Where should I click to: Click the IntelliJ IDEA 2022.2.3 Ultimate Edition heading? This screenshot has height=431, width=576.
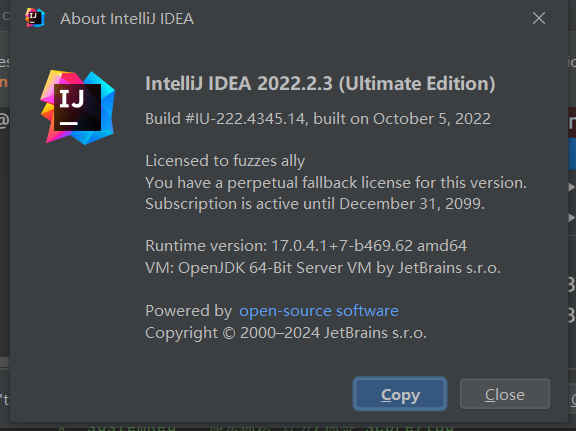click(320, 83)
